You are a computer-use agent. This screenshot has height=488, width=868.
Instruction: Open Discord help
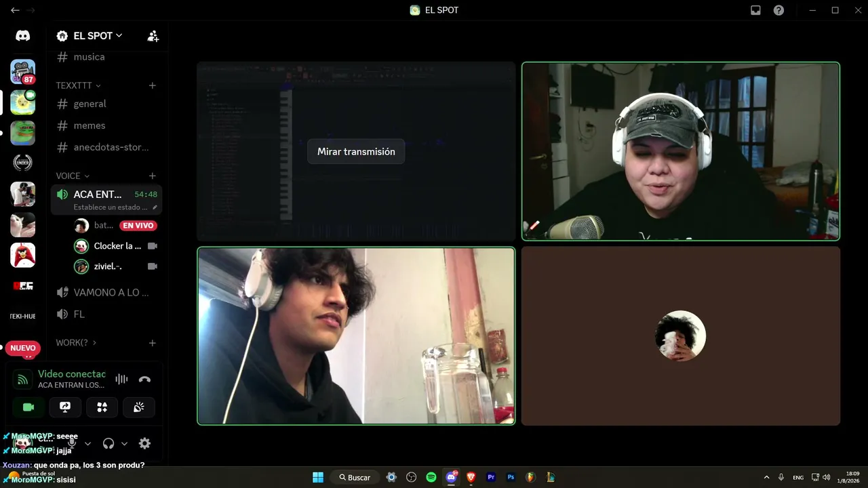[x=778, y=10]
